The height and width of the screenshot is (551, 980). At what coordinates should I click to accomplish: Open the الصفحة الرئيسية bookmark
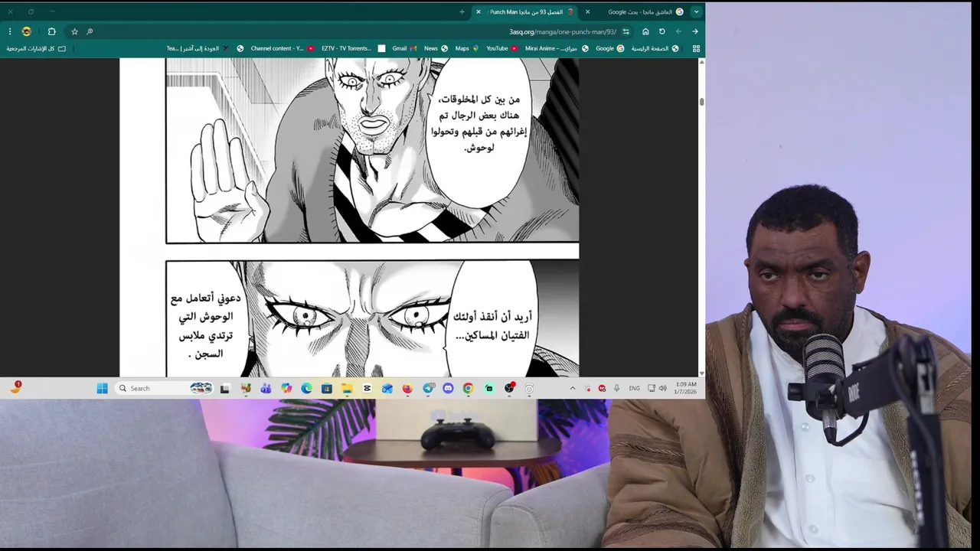pyautogui.click(x=655, y=48)
